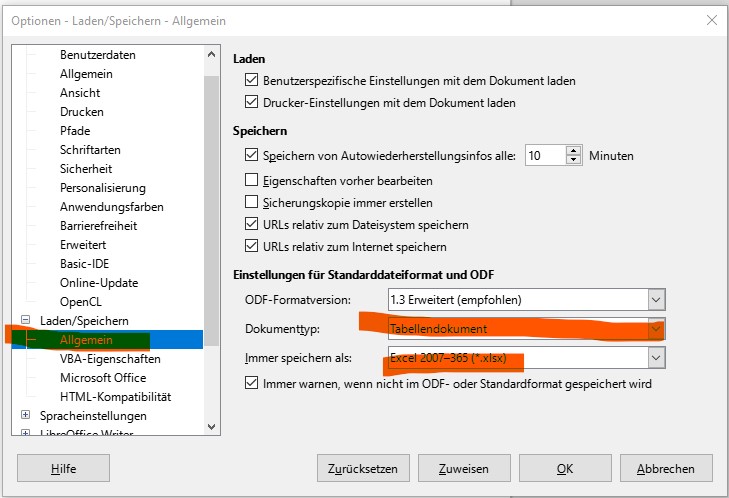Screen dimensions: 729x498
Task: Enable Sicherungskopie immer erstellen checkbox
Action: (x=252, y=203)
